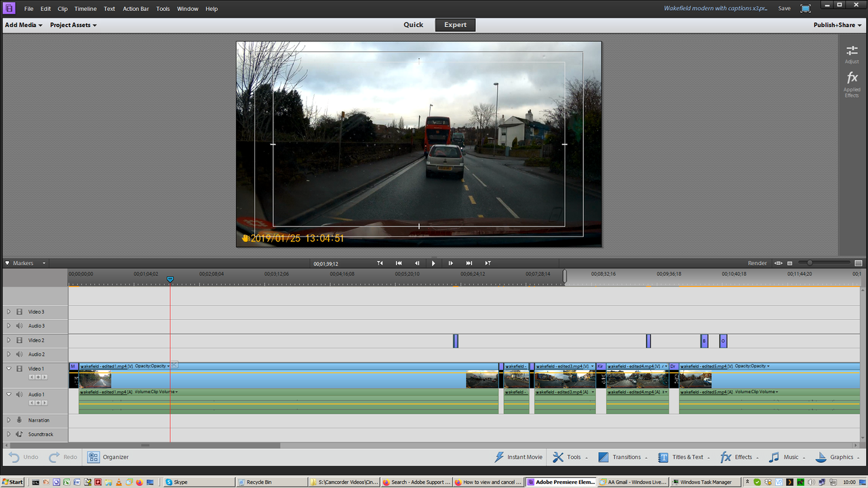Click the Redo arrow
The image size is (868, 488).
(54, 457)
